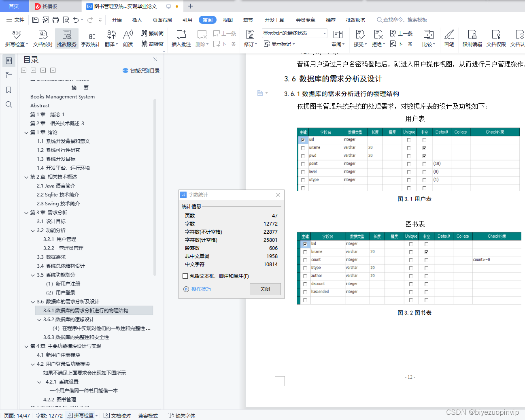Collapse 3.2 功能分析 in outline
The width and height of the screenshot is (525, 420).
[33, 230]
